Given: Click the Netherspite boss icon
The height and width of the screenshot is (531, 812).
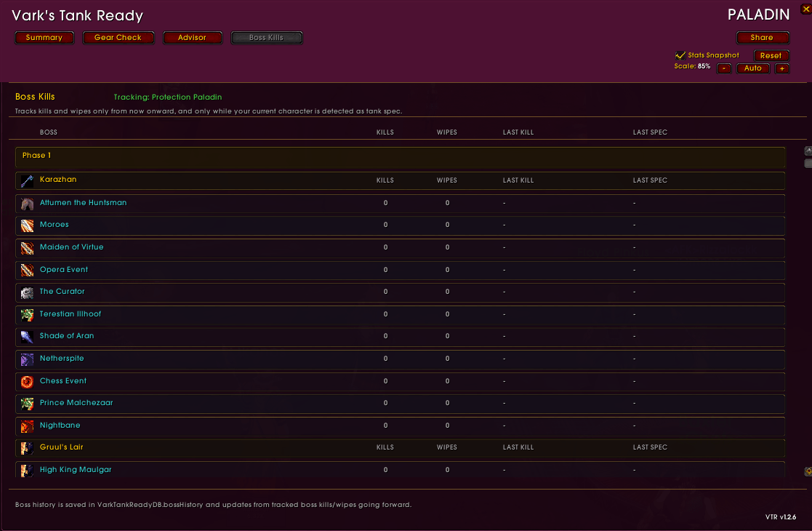Looking at the screenshot, I should pyautogui.click(x=27, y=359).
